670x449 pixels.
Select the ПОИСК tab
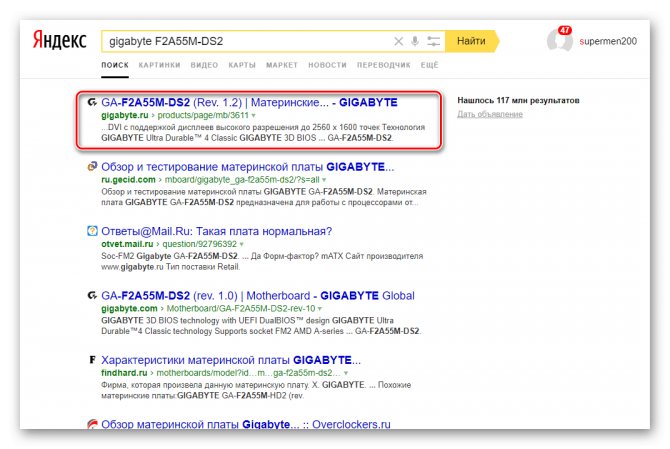[x=115, y=65]
